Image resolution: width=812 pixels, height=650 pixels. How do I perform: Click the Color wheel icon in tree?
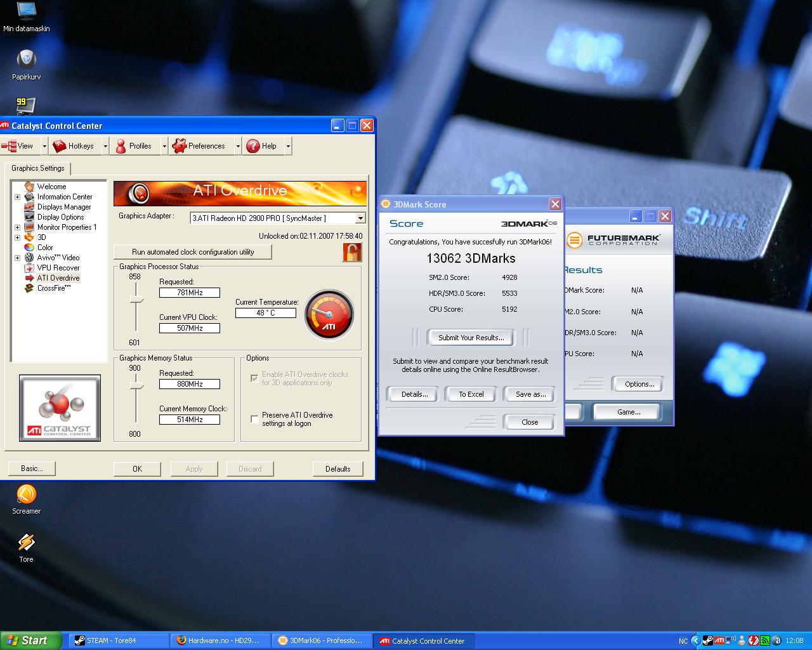[29, 248]
